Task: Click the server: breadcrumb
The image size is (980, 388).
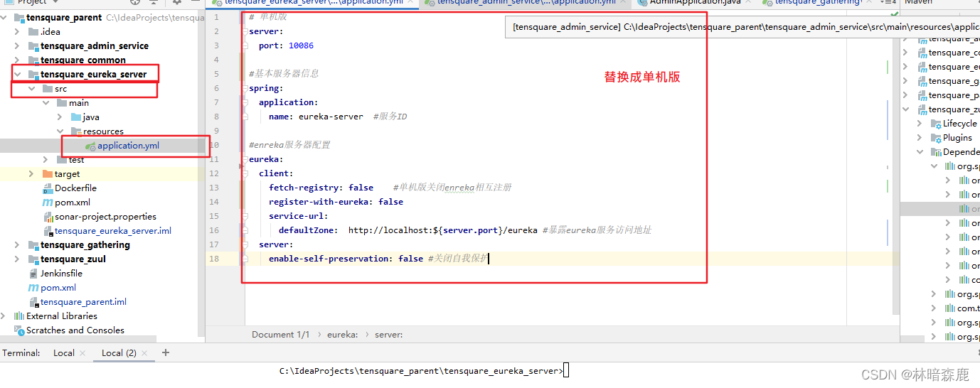Action: 389,335
